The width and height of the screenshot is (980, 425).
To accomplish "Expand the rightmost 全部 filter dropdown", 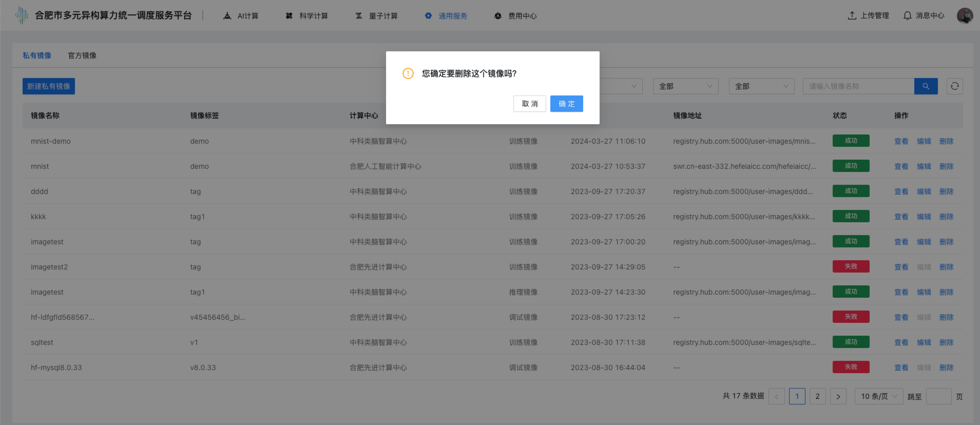I will (761, 86).
